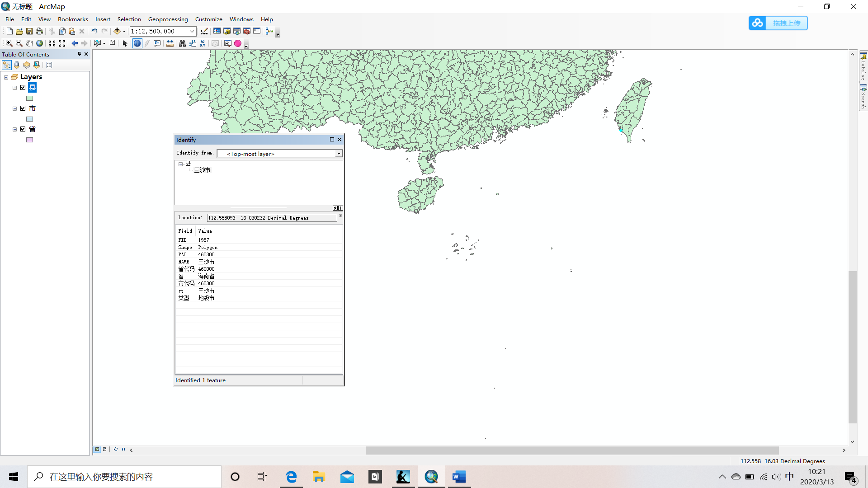Screen dimensions: 868x488
Task: Turn off the 省 layer checkbox
Action: click(23, 129)
